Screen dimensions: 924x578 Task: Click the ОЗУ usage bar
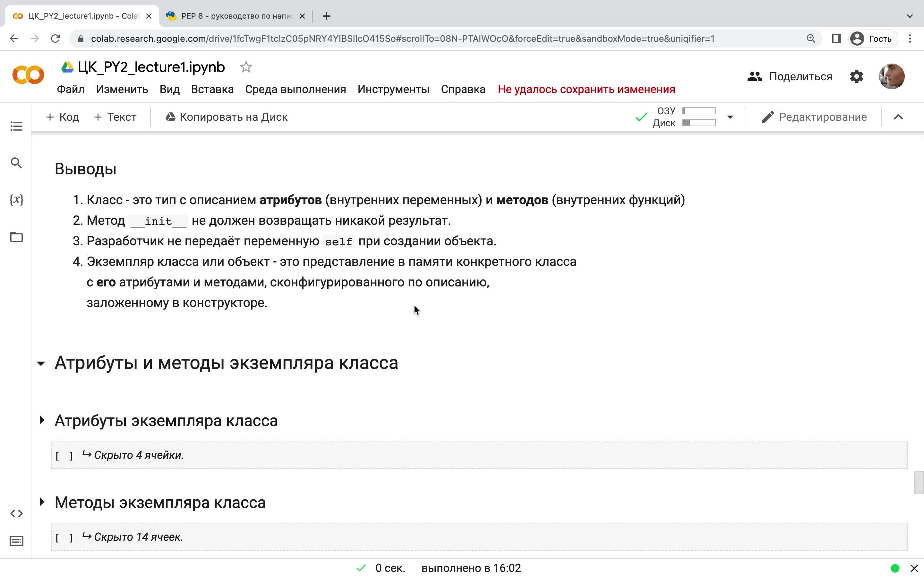pyautogui.click(x=699, y=111)
